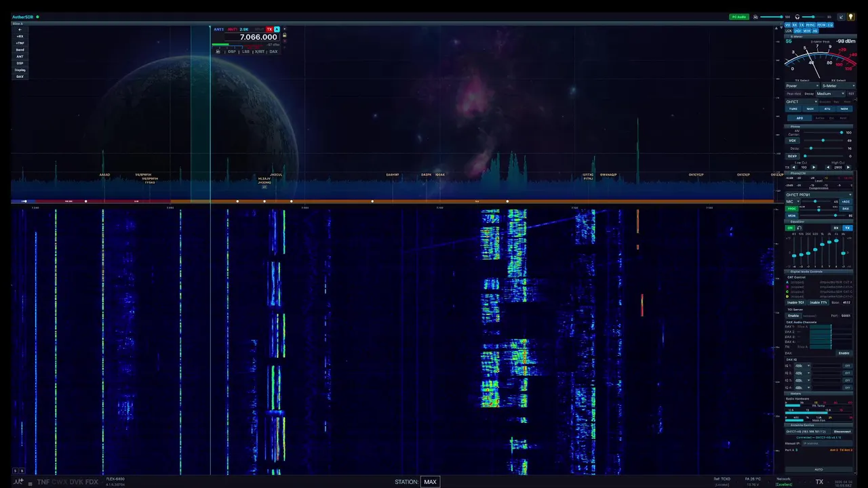
Task: Select the VU applet tab
Action: pos(788,25)
